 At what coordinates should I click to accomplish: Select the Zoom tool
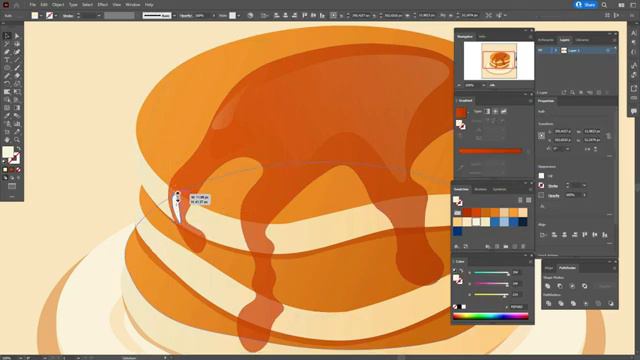17,140
